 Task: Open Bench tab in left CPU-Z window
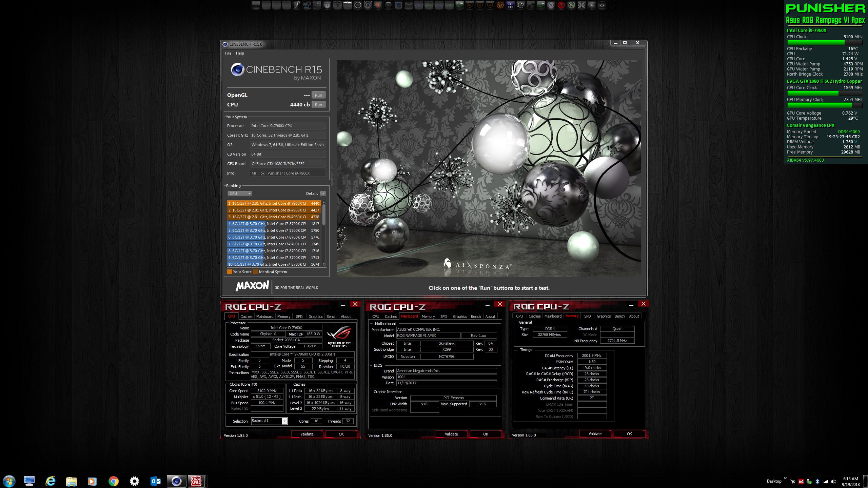[331, 317]
